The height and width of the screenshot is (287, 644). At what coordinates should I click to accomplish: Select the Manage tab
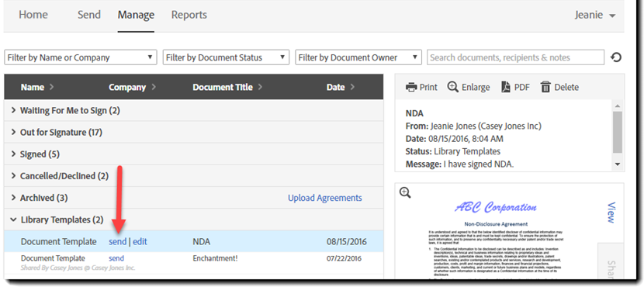(136, 16)
